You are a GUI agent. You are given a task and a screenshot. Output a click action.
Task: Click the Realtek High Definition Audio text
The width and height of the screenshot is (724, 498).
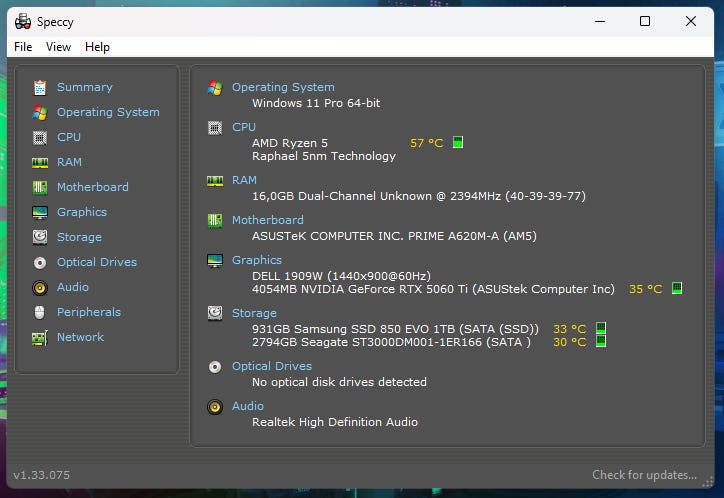pos(335,422)
